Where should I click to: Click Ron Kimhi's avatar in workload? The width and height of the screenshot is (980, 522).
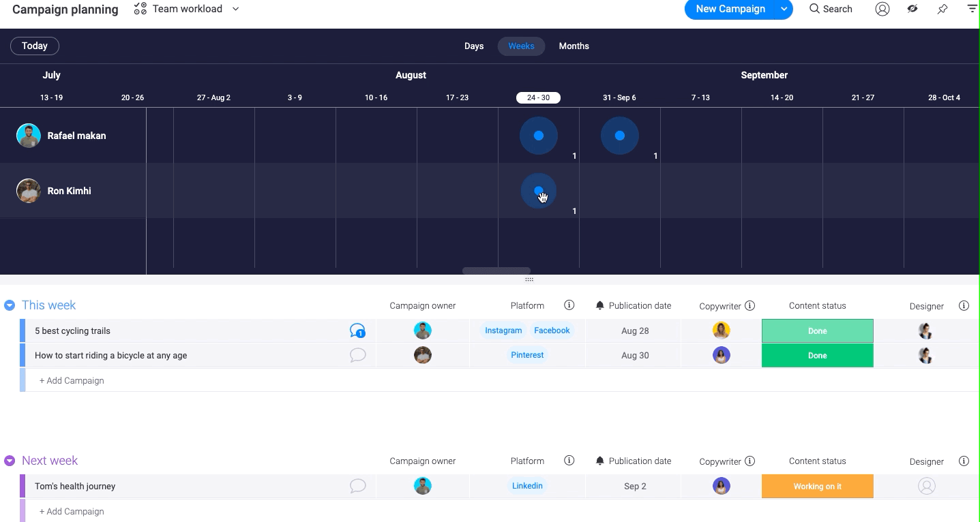[29, 191]
